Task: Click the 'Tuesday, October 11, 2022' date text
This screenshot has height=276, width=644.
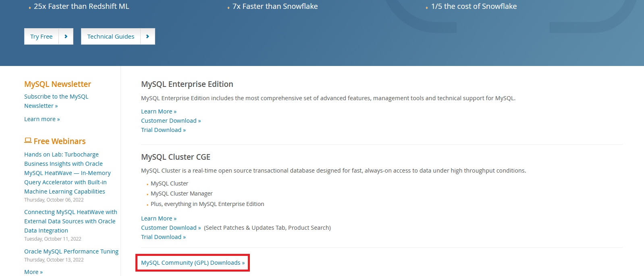Action: point(53,239)
